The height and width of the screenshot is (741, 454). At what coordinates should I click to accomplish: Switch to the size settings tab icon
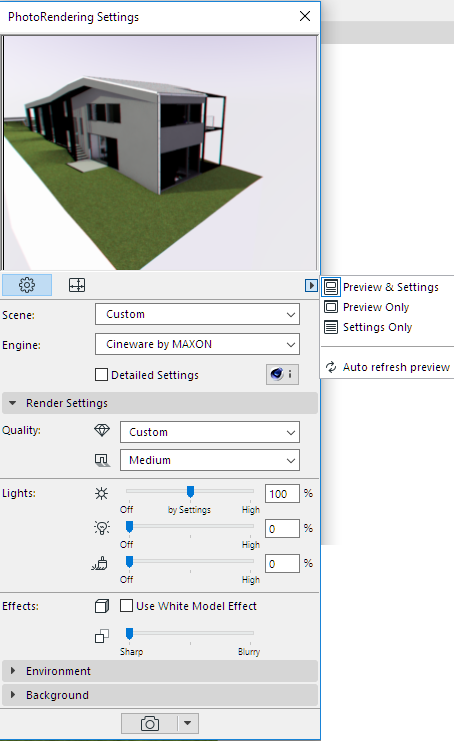(x=77, y=285)
